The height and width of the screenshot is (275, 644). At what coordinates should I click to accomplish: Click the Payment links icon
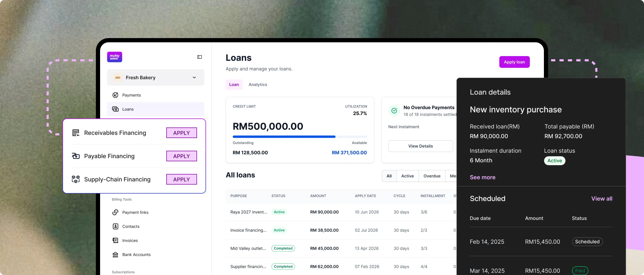pyautogui.click(x=115, y=212)
